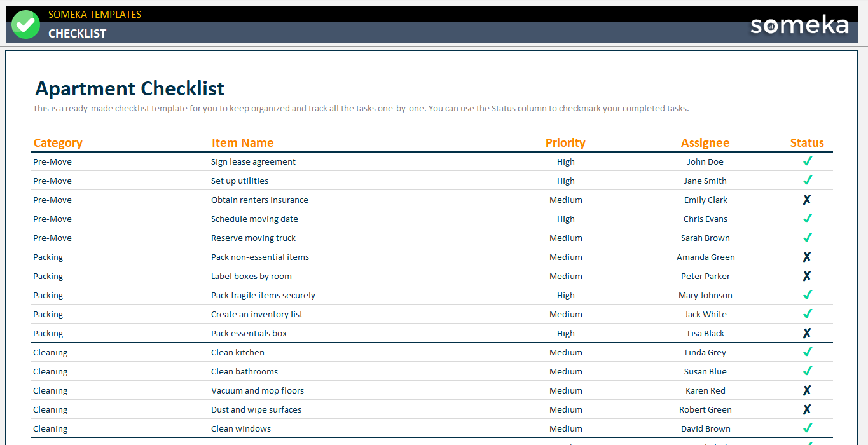Select the 'Clean kitchen' cell

pos(238,352)
